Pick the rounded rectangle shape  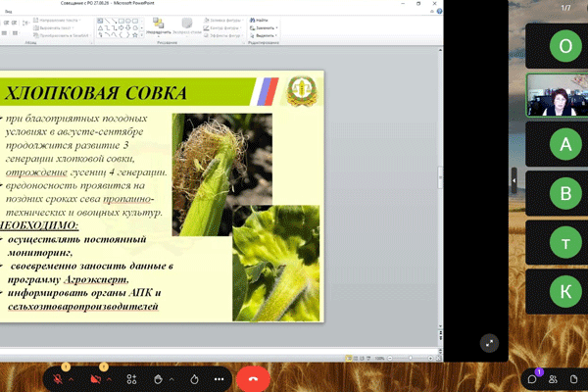click(135, 21)
